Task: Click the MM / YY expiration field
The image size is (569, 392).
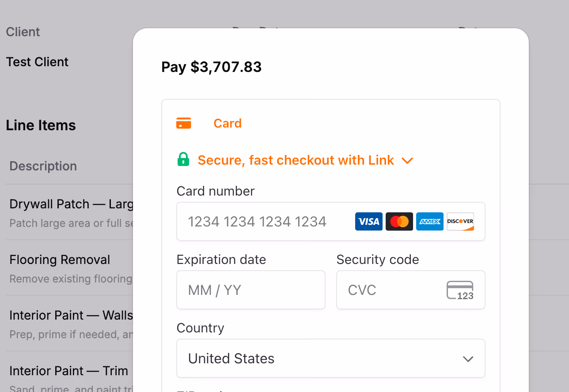Action: 250,290
